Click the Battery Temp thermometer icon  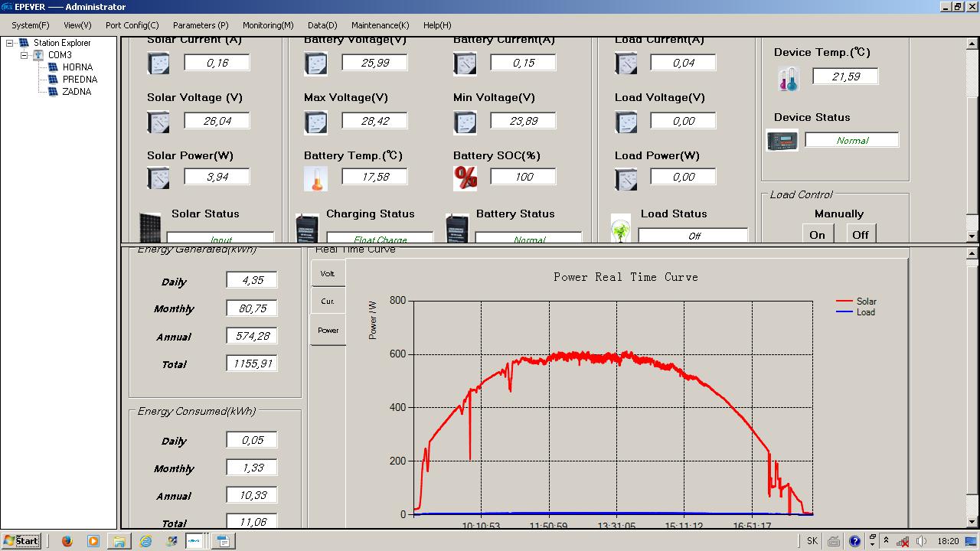pos(315,178)
